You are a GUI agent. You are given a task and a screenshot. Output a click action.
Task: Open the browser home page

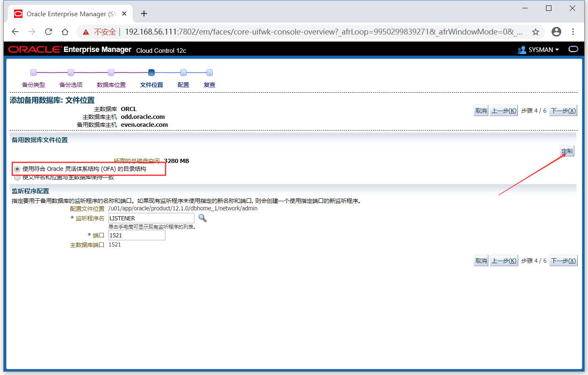tap(65, 32)
